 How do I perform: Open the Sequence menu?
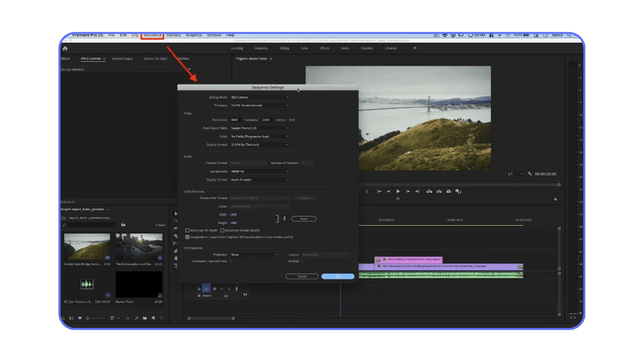[x=152, y=35]
